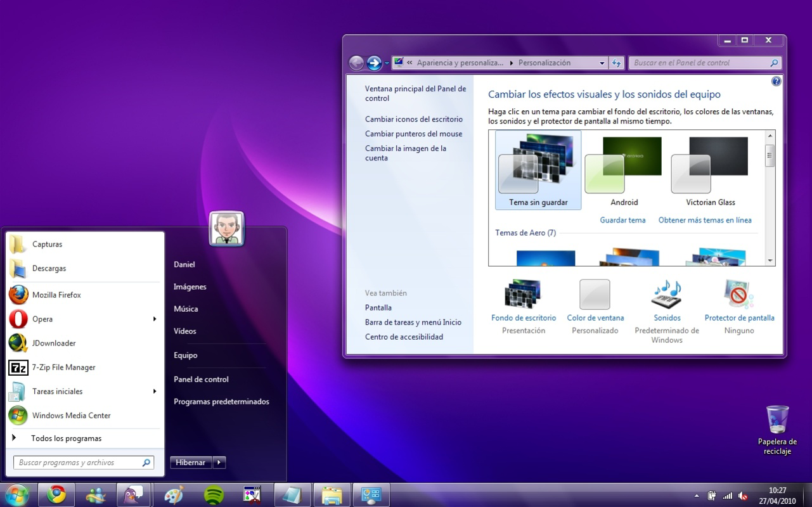Open Windows Explorer from the taskbar
Image resolution: width=812 pixels, height=507 pixels.
coord(332,495)
